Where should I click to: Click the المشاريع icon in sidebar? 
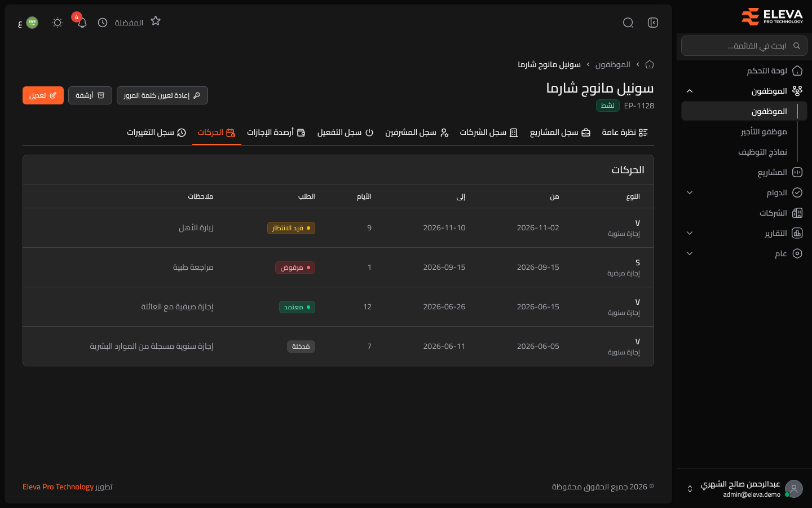(x=797, y=172)
